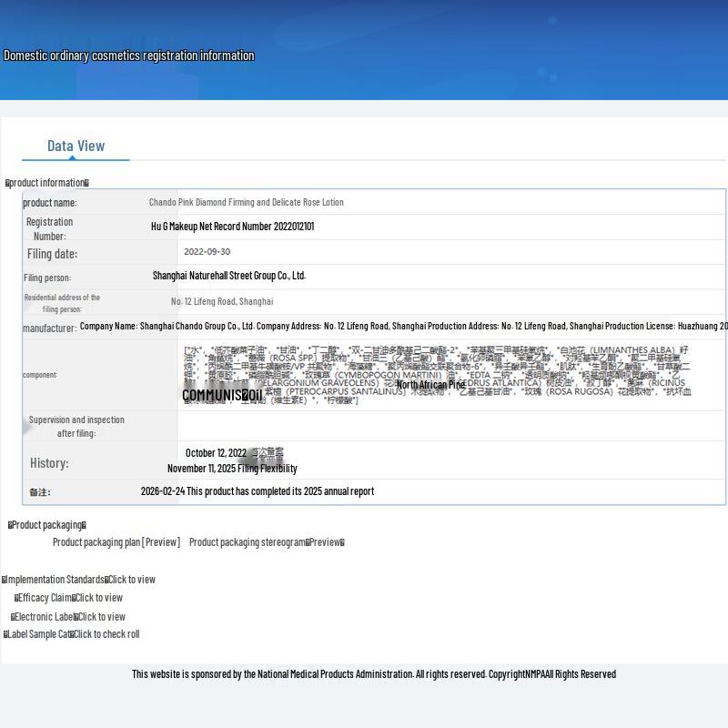
Task: Click the Filing date row label
Action: coord(53,254)
